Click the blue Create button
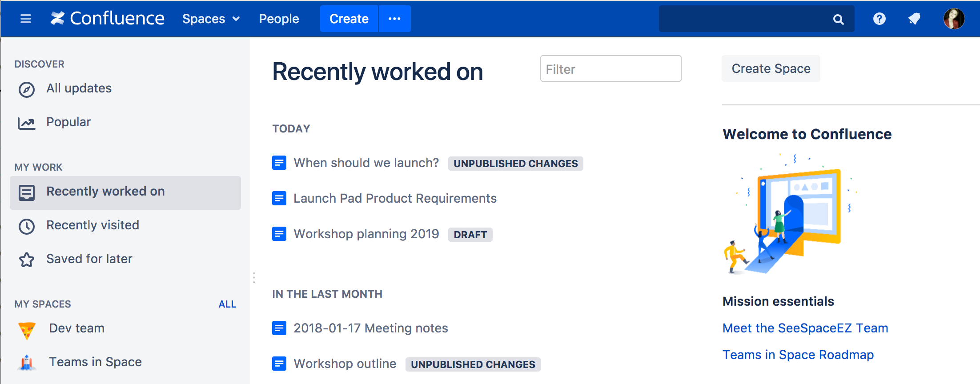The width and height of the screenshot is (980, 384). (349, 19)
